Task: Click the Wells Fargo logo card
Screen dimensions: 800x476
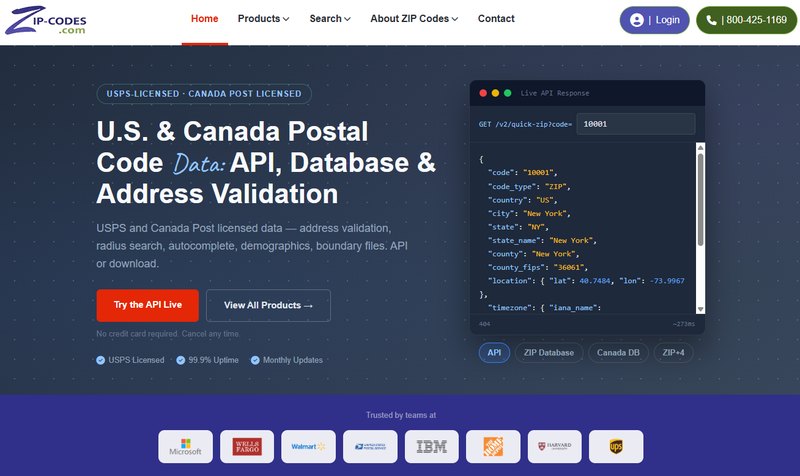Action: pyautogui.click(x=247, y=446)
